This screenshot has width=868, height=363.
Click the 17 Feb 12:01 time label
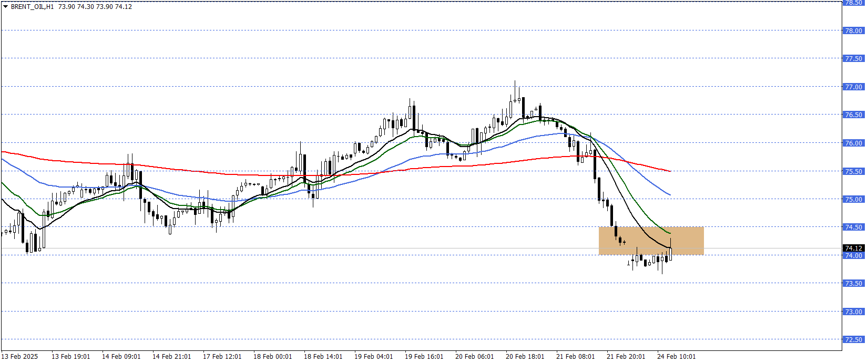(222, 356)
